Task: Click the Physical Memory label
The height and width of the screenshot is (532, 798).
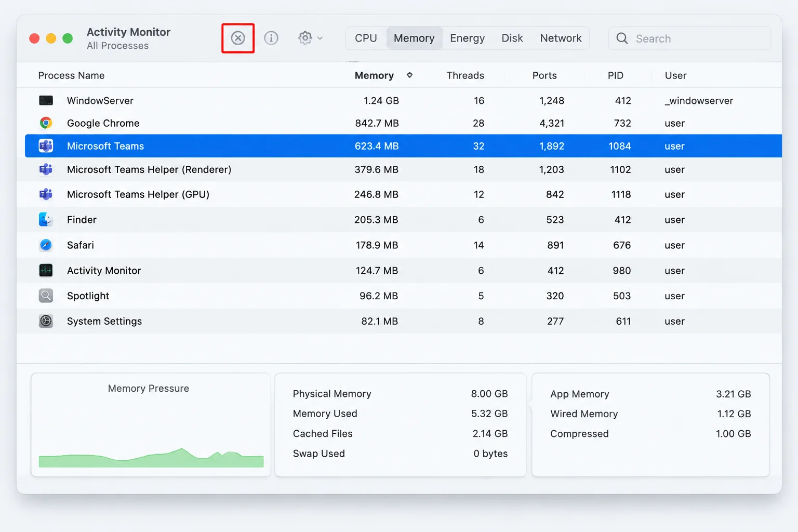Action: 332,394
